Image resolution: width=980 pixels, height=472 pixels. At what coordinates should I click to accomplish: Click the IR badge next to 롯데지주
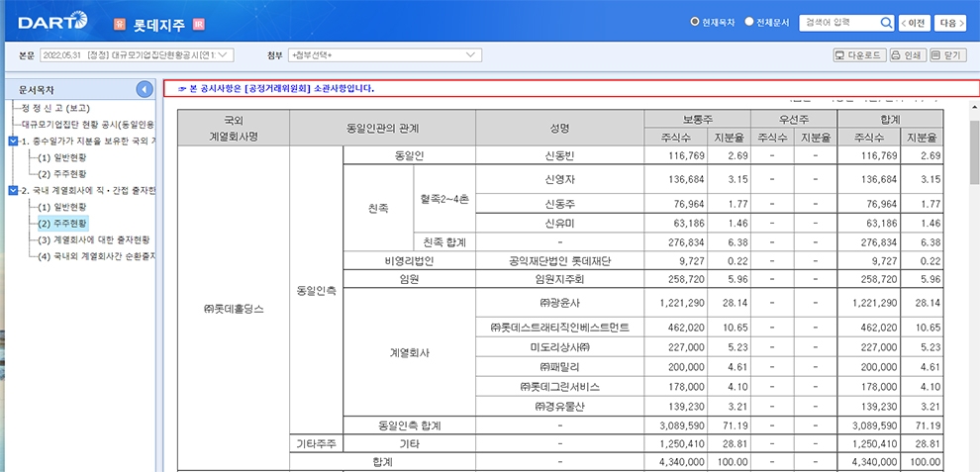pyautogui.click(x=198, y=23)
